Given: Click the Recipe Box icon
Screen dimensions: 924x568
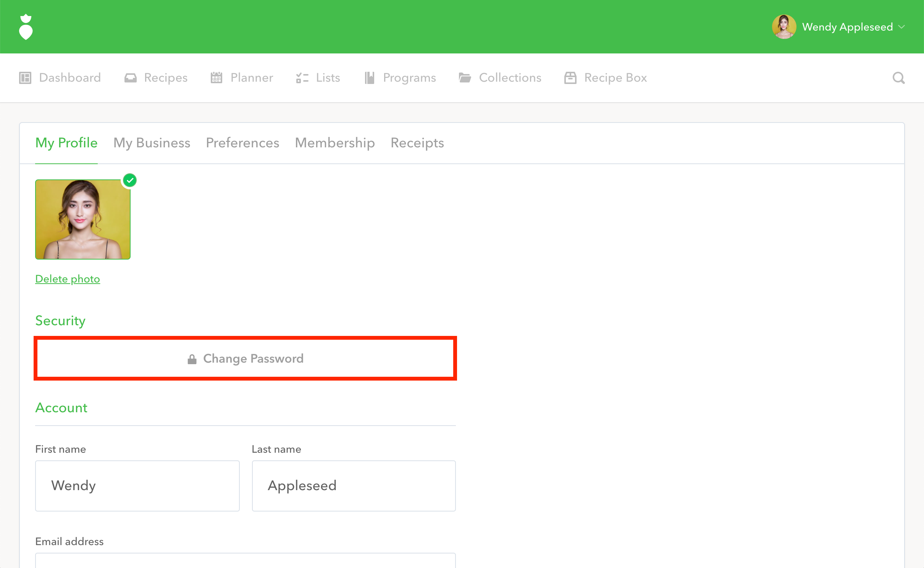Looking at the screenshot, I should [570, 78].
